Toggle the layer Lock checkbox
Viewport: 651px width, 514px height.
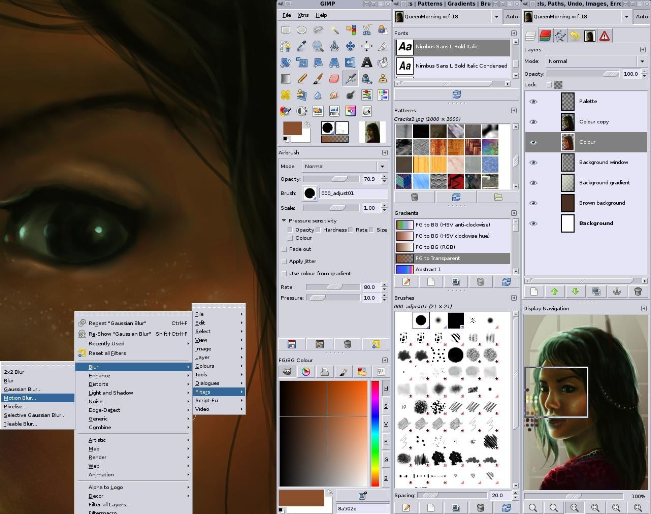pos(549,85)
